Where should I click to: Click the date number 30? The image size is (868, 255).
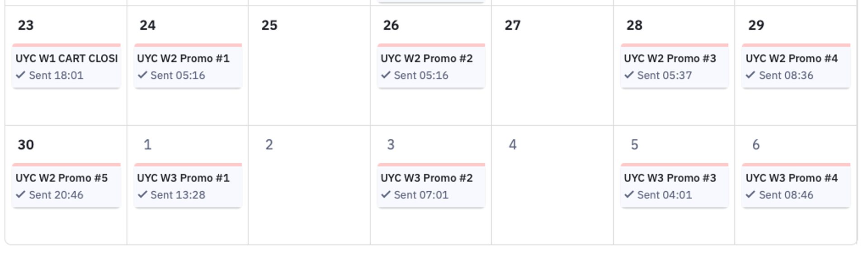(x=26, y=145)
